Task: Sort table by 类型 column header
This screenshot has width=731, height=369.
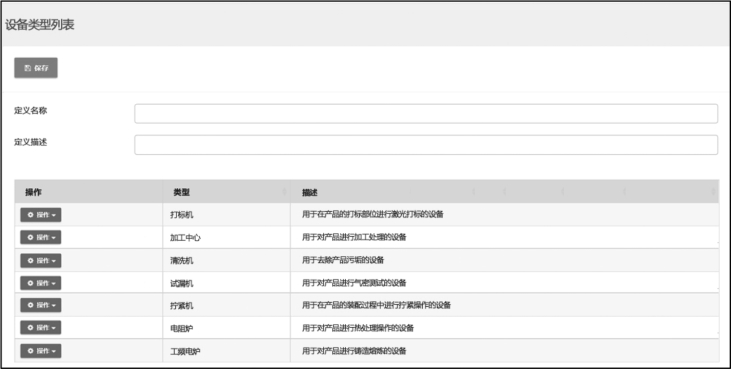Action: 227,192
